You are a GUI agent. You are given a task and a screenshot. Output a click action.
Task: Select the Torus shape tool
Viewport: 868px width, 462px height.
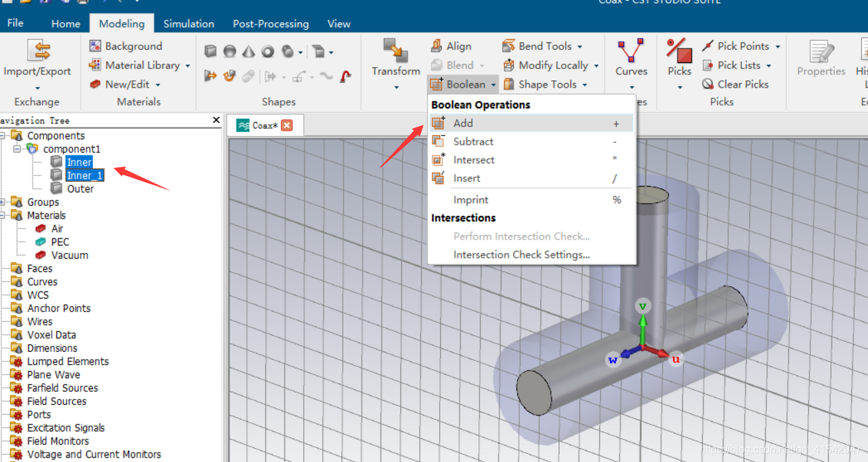(x=268, y=51)
